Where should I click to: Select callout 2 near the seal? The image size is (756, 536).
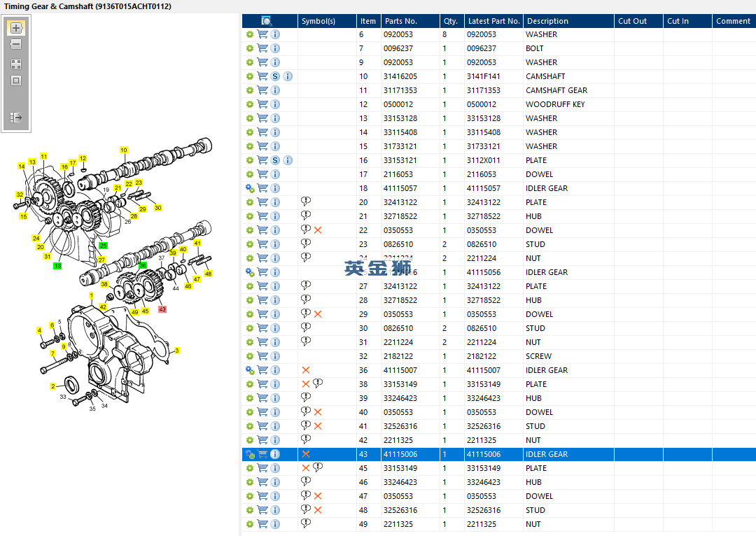tap(52, 386)
